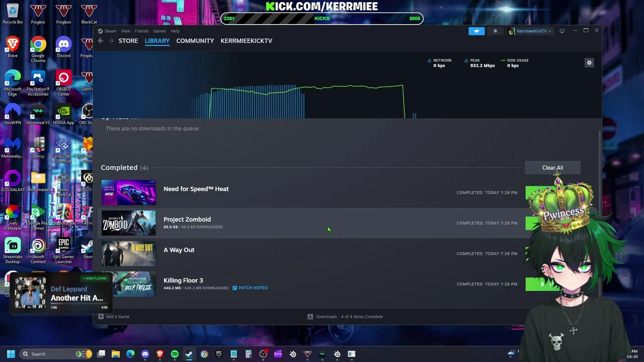Viewport: 644px width, 362px height.
Task: Open downloads settings gear icon
Action: [x=589, y=63]
